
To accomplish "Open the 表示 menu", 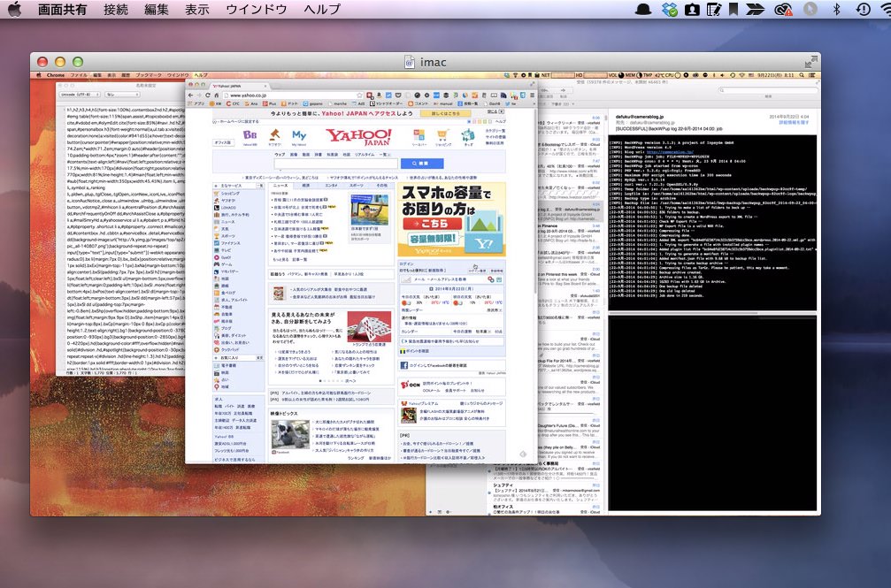I will pos(197,9).
